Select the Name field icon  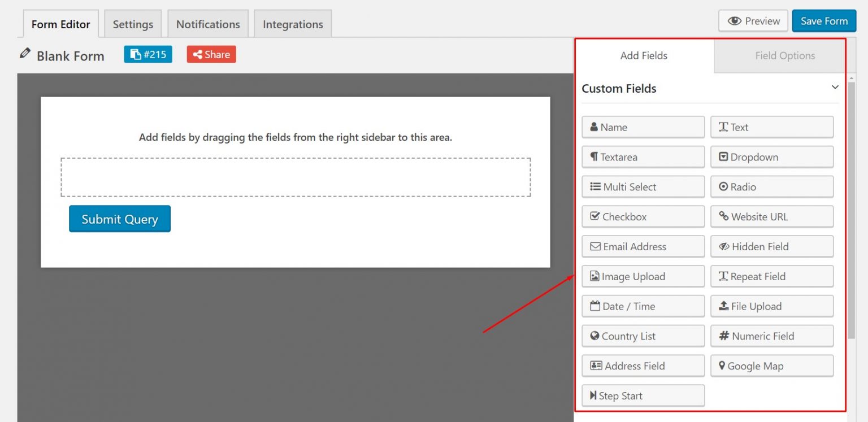pos(595,127)
